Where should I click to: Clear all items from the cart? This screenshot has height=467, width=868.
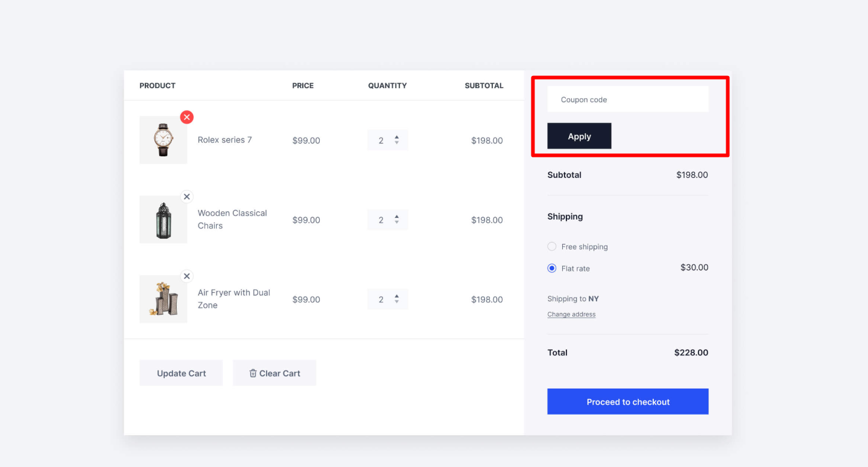click(x=274, y=373)
